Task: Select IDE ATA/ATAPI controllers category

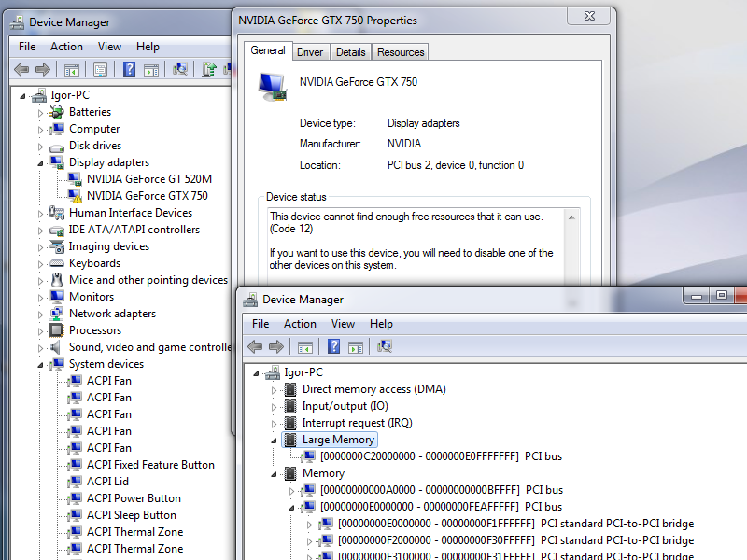Action: (x=134, y=230)
